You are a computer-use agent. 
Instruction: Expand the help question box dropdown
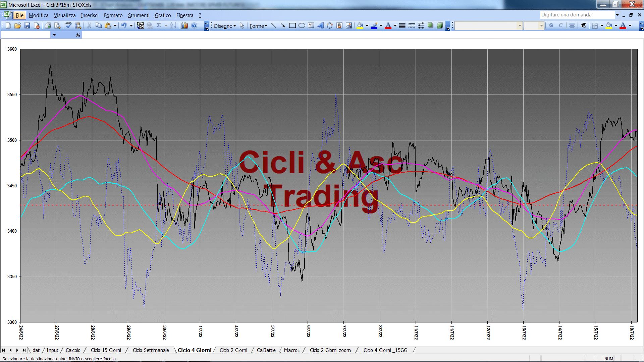coord(617,15)
